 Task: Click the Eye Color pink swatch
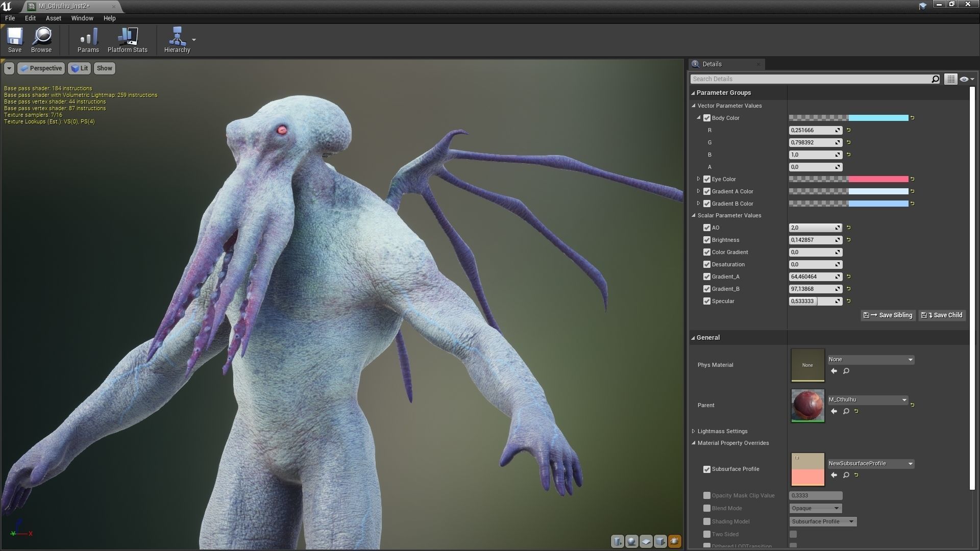tap(878, 179)
